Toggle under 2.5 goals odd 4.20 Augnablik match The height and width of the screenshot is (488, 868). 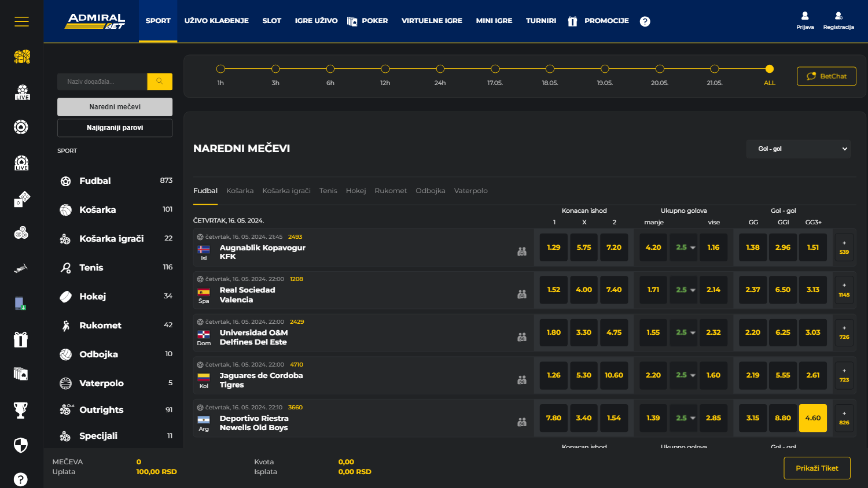(x=653, y=247)
